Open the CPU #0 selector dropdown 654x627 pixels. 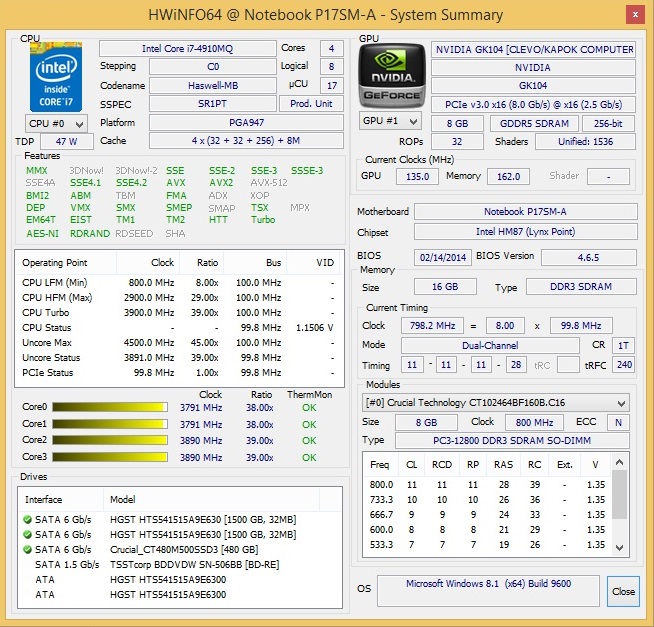56,123
